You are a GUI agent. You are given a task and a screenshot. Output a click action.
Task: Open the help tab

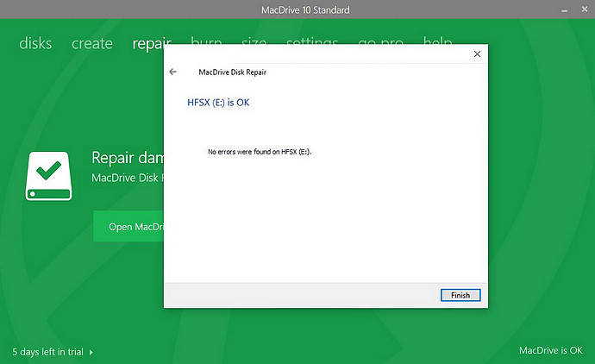[x=437, y=41]
